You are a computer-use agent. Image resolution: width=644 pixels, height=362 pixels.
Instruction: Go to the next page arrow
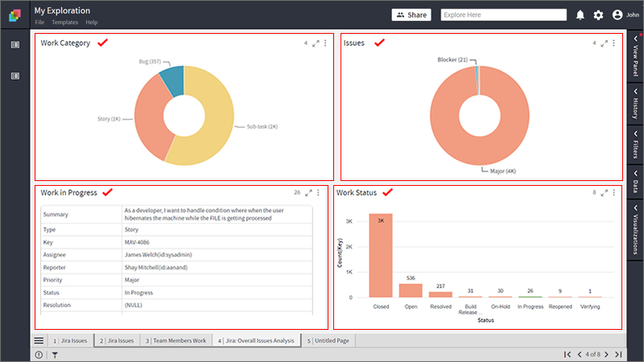tap(607, 354)
